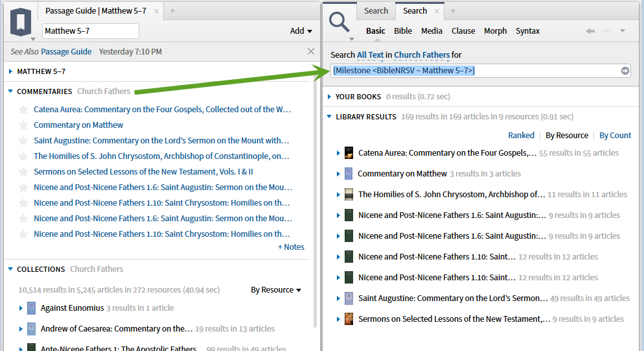644x351 pixels.
Task: Switch to the Media search type
Action: (x=431, y=31)
